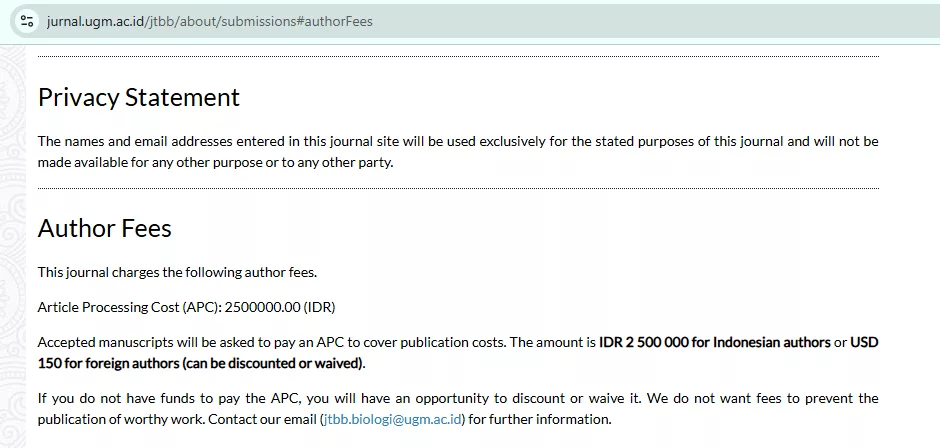Image resolution: width=940 pixels, height=448 pixels.
Task: Click 'If you do not have funds' paragraph start
Action: [110, 398]
